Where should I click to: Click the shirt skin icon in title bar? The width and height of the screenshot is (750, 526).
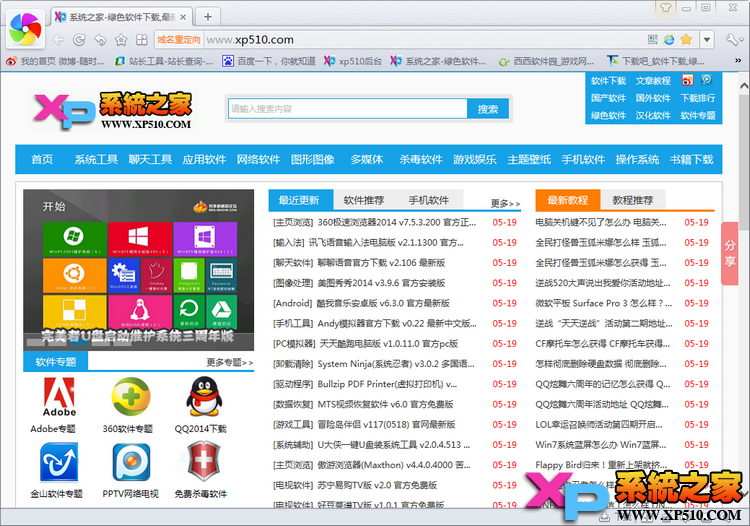tap(665, 7)
